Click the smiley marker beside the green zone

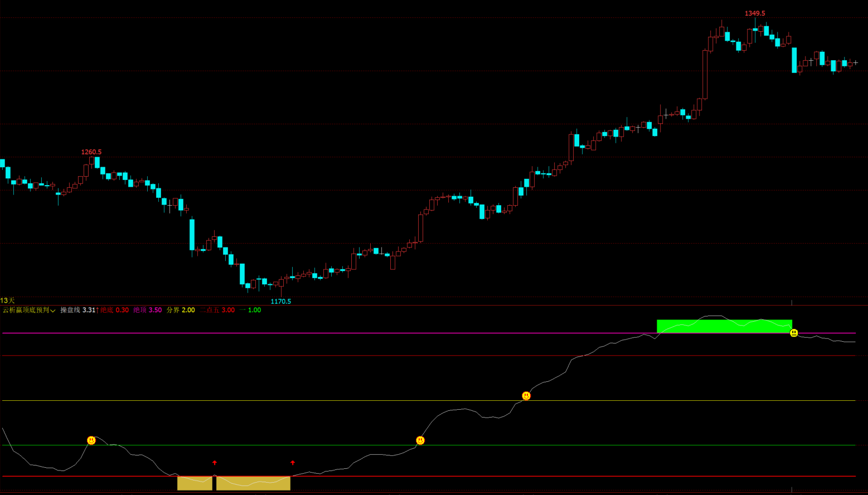point(794,333)
